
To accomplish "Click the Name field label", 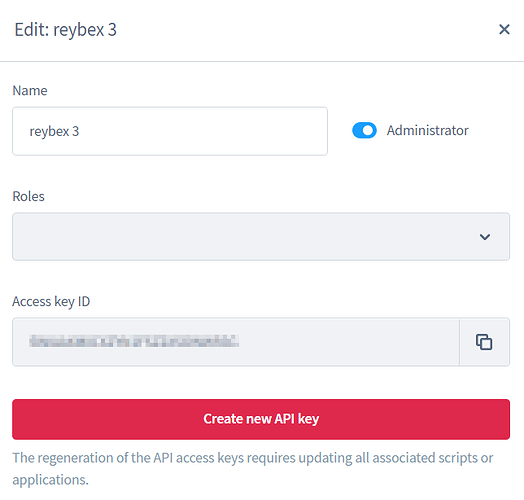I will coord(30,91).
